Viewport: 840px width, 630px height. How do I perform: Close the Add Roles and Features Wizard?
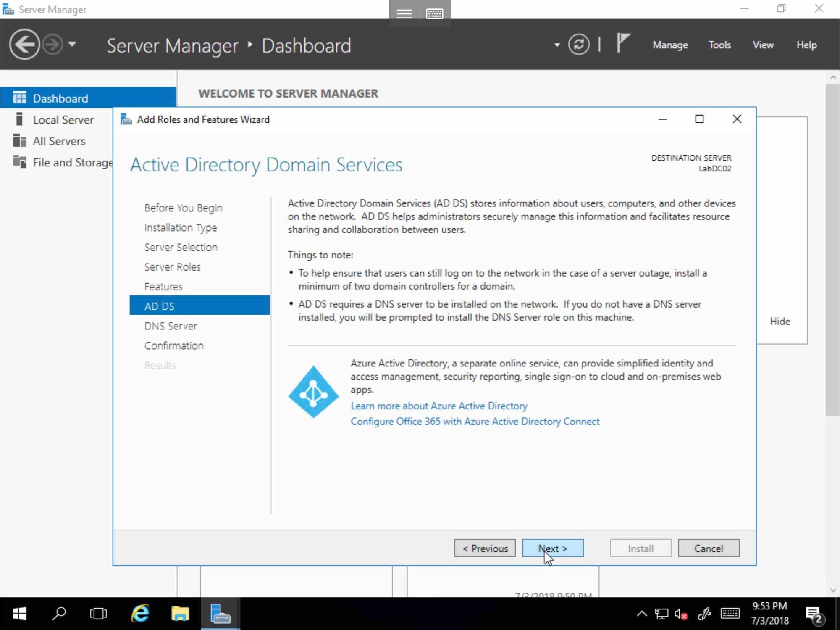pyautogui.click(x=737, y=119)
